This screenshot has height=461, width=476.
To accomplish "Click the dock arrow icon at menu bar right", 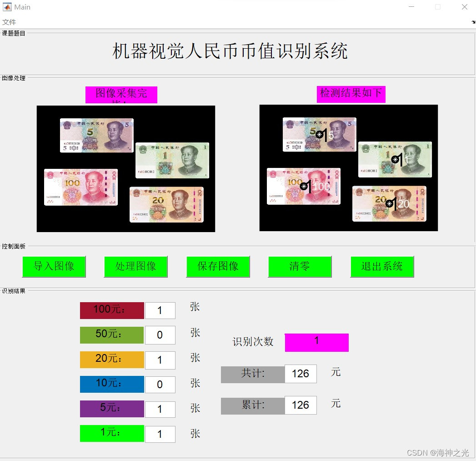I will (x=473, y=22).
